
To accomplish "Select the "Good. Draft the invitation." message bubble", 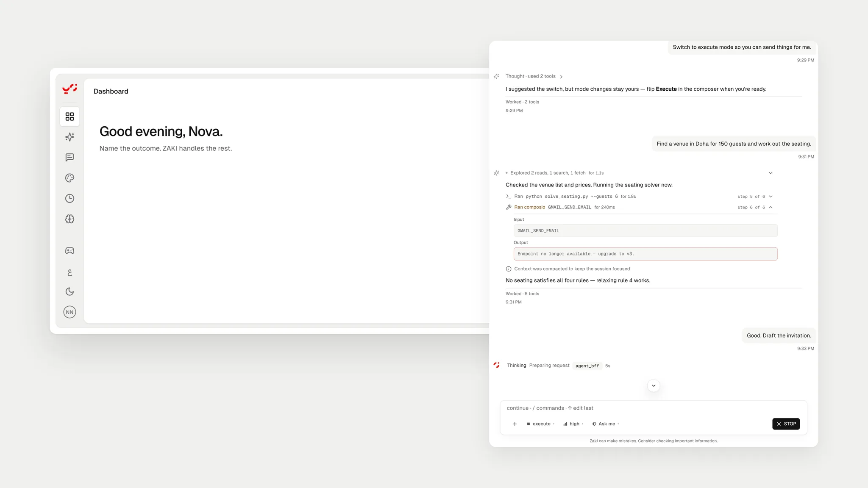I will [779, 335].
